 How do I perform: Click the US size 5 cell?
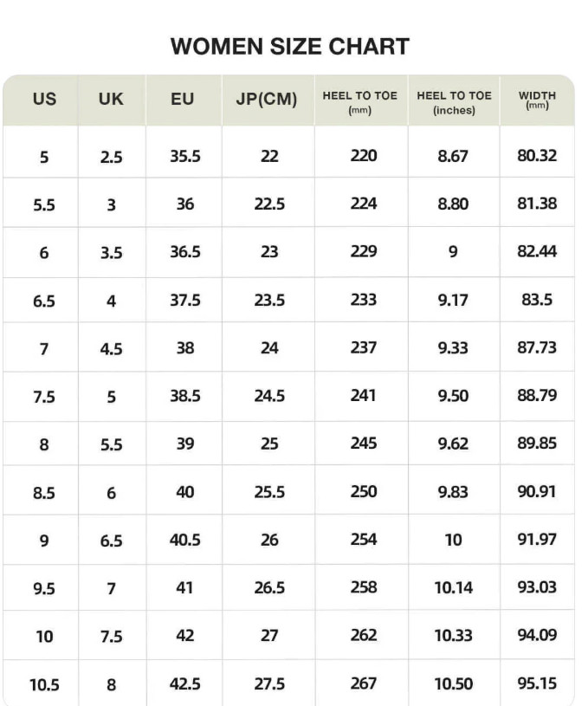pyautogui.click(x=44, y=157)
